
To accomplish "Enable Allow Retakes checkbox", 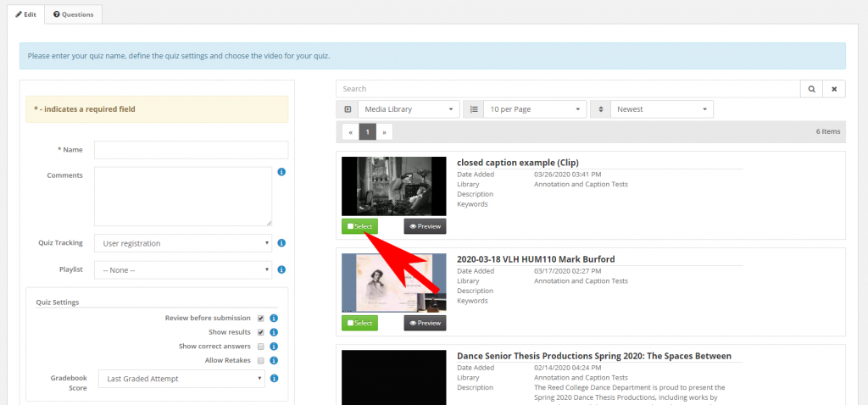I will 261,360.
